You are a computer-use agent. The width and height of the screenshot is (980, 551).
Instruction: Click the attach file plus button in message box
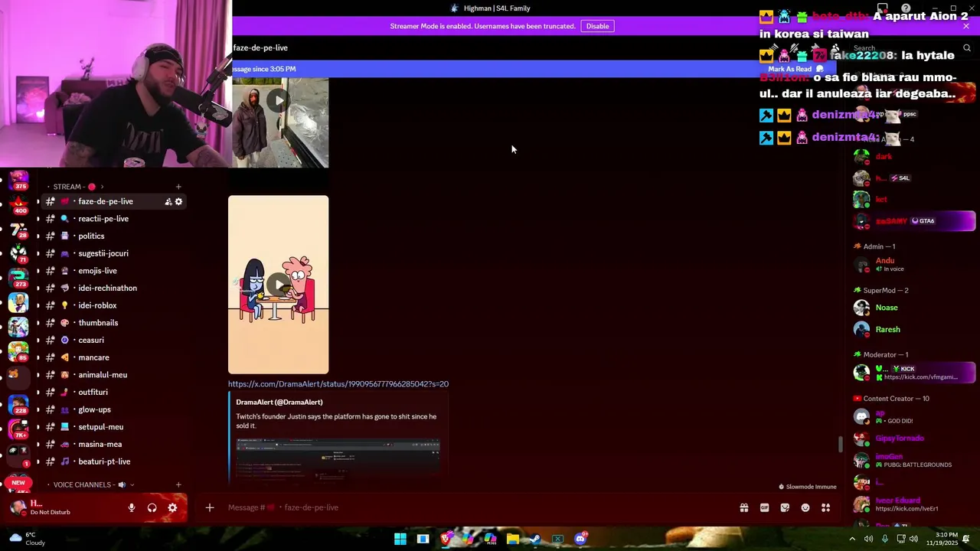point(209,507)
